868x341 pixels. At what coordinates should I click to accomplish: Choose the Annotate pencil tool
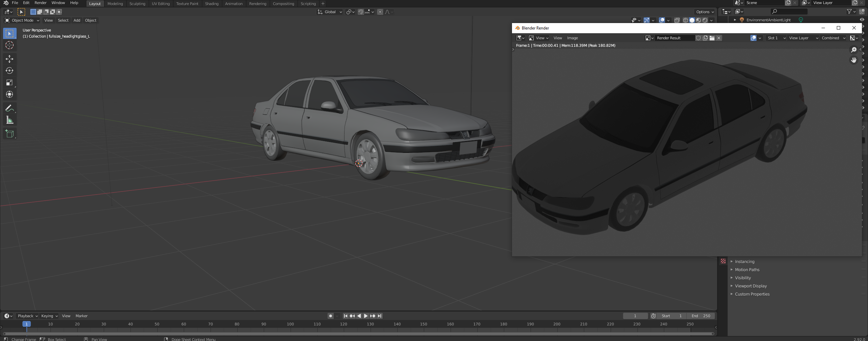(x=9, y=108)
